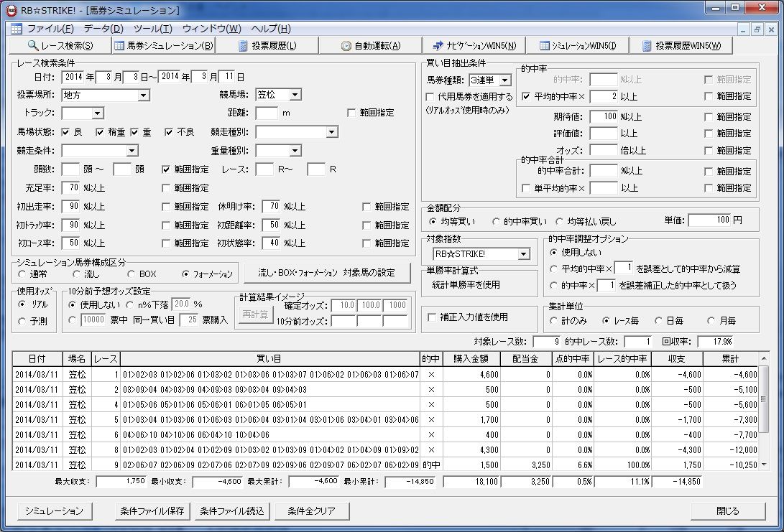Click the 期待値 input field showing 100
The width and height of the screenshot is (784, 532).
(x=604, y=116)
